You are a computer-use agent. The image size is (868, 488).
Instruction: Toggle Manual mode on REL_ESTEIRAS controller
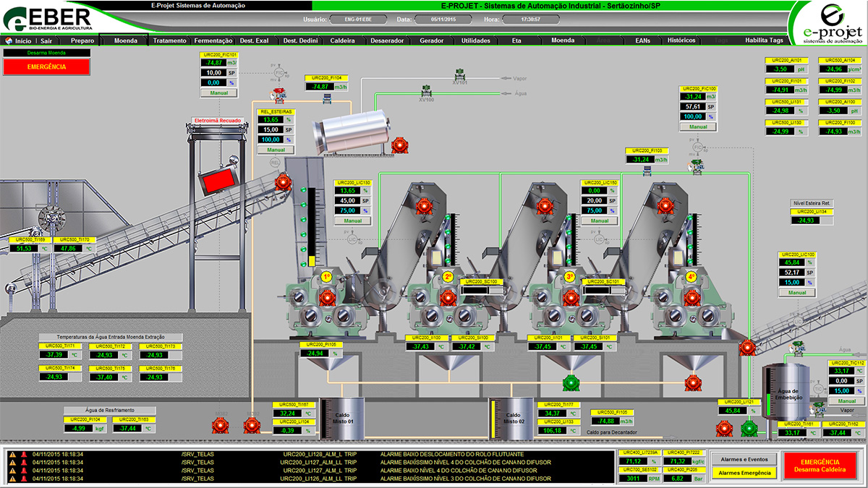point(276,150)
